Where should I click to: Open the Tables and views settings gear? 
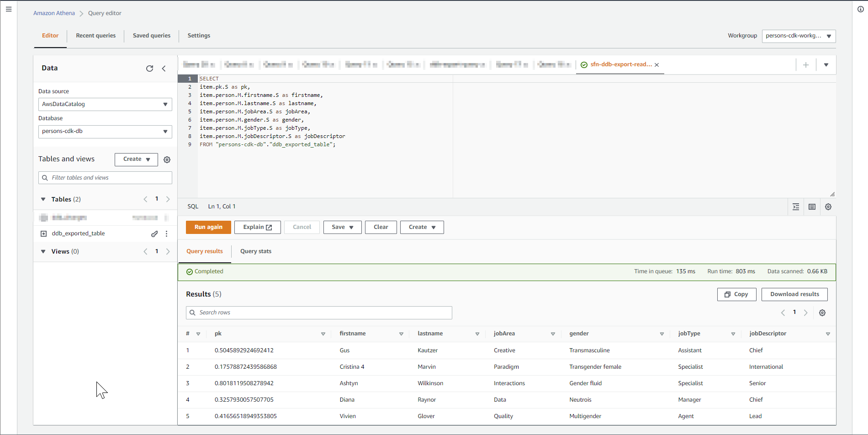(167, 159)
